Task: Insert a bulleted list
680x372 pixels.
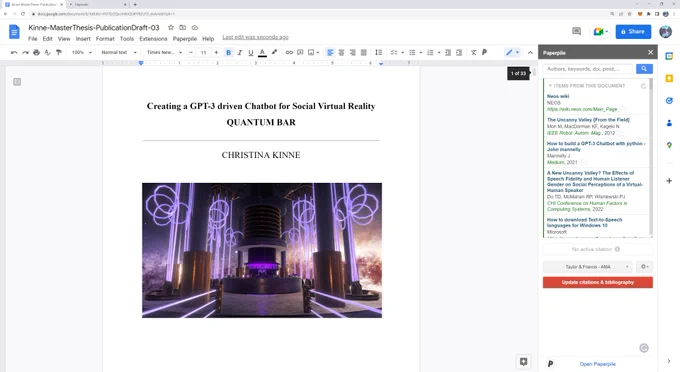Action: [x=412, y=52]
